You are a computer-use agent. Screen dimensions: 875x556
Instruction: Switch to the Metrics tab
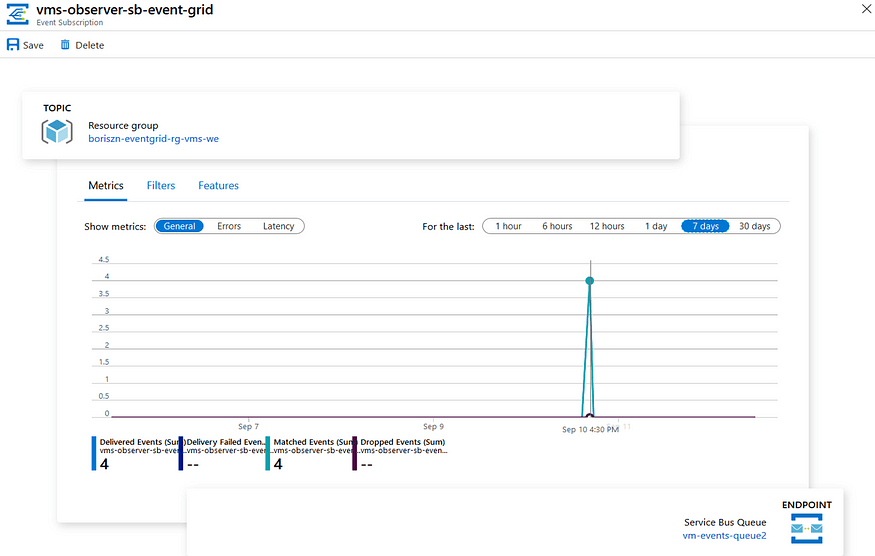(106, 185)
